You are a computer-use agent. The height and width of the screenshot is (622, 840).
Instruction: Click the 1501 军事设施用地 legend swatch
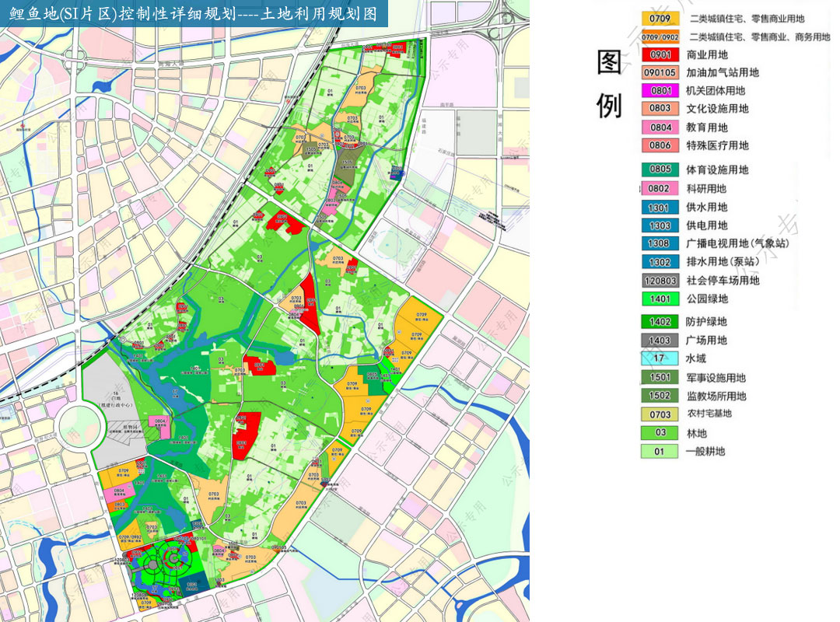660,378
